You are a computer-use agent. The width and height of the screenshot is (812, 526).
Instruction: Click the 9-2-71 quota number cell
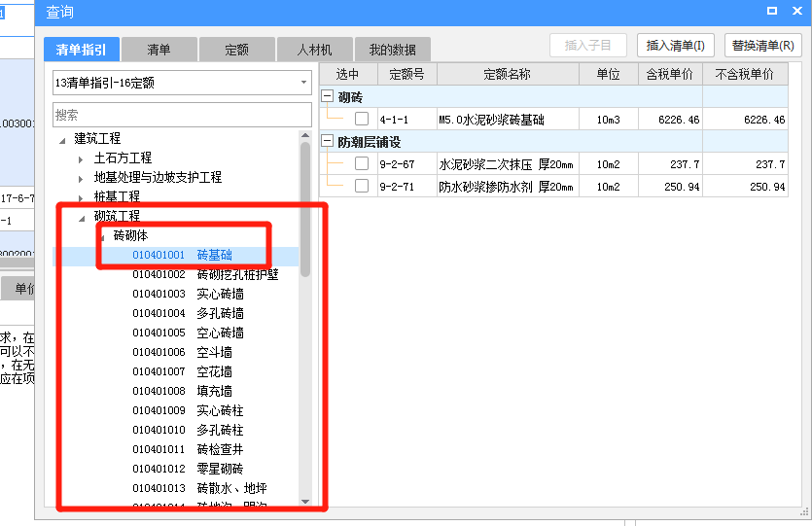click(x=407, y=187)
